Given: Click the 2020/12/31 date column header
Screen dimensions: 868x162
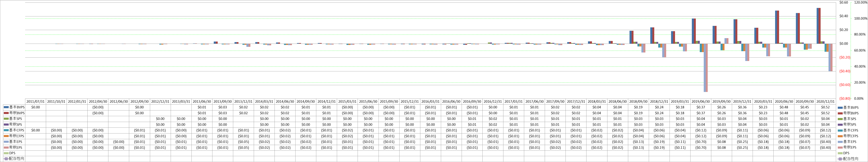Looking at the screenshot, I should (826, 101).
